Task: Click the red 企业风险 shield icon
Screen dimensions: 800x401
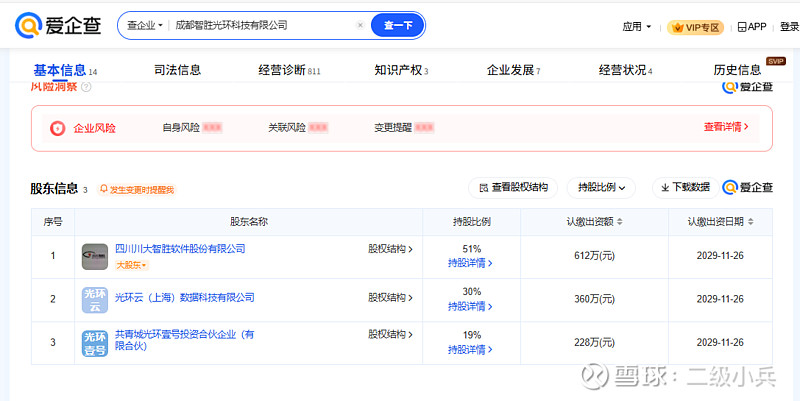Action: [x=57, y=128]
